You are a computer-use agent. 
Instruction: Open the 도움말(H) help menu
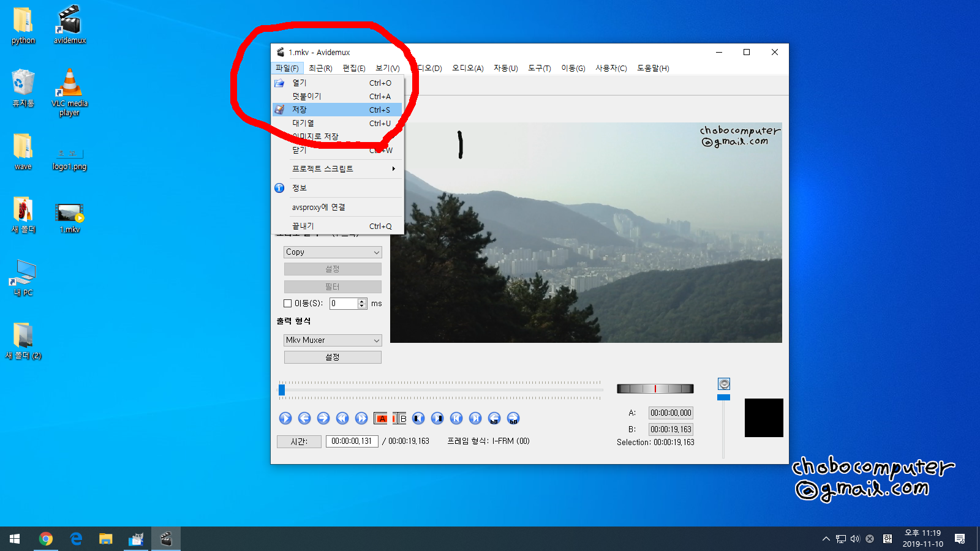click(653, 68)
